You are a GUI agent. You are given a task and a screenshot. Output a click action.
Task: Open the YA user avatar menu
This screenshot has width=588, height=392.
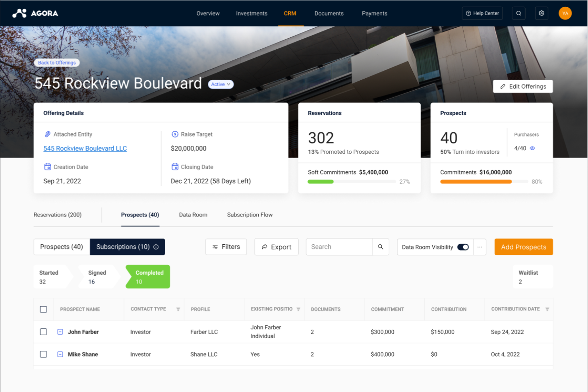point(565,13)
